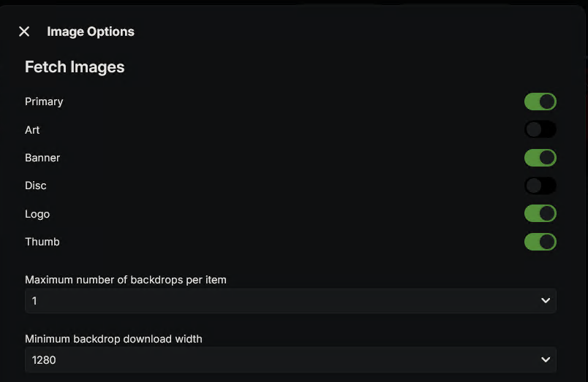Click the 1280 value in width dropdown

(45, 360)
